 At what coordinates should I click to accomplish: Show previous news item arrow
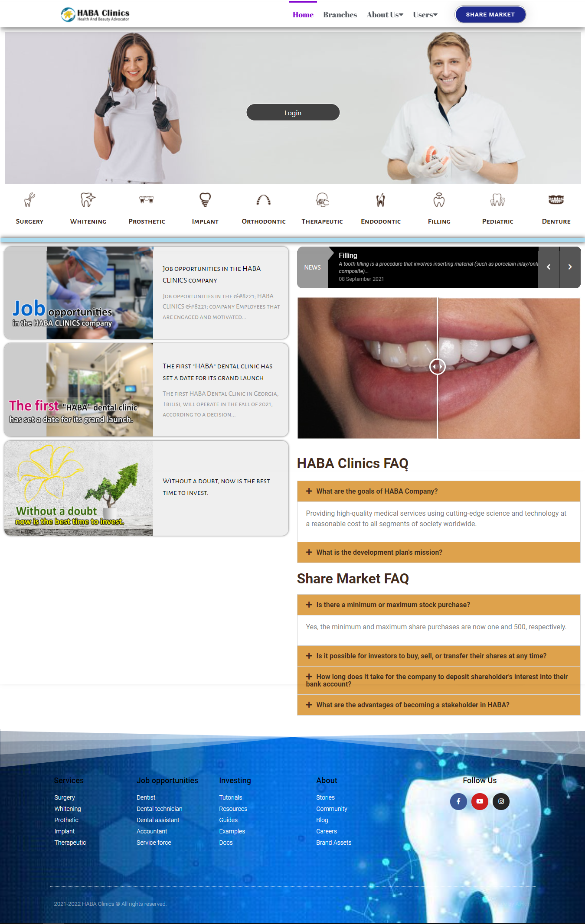549,267
